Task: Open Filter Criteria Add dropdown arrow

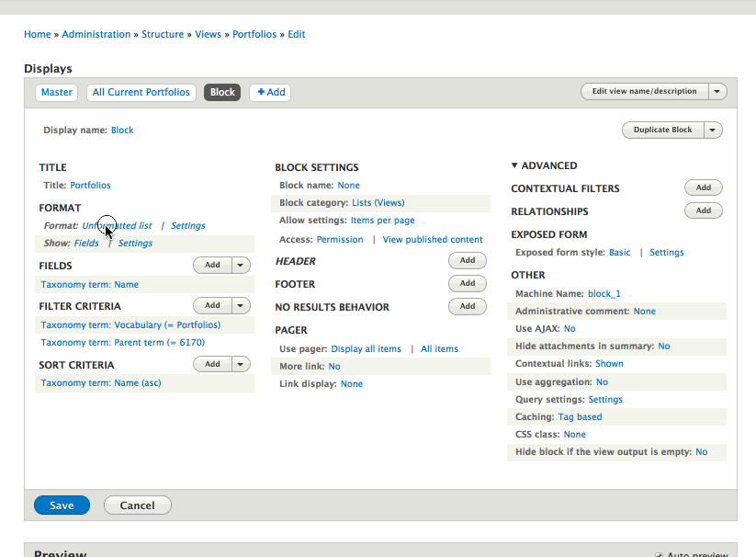Action: (x=241, y=305)
